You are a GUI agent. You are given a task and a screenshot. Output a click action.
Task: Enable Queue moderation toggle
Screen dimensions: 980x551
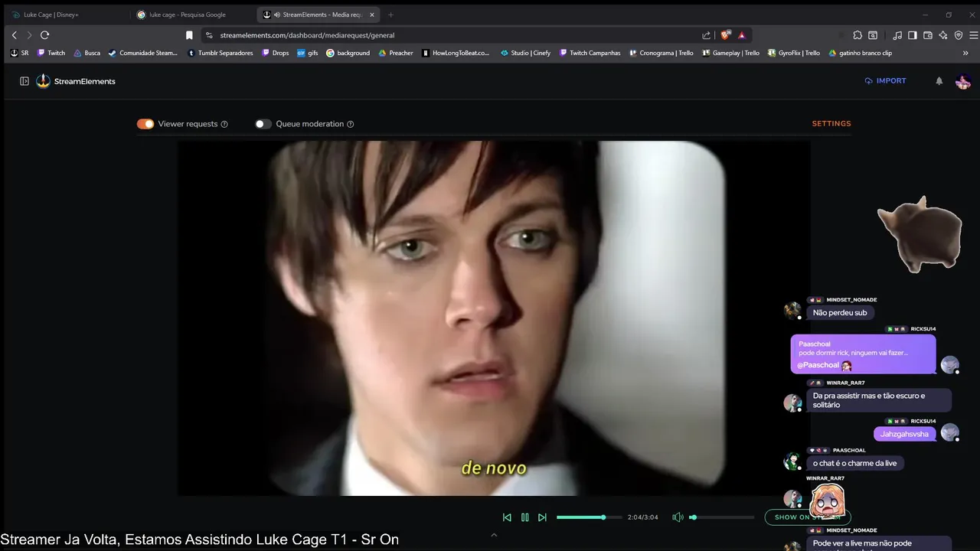tap(263, 124)
